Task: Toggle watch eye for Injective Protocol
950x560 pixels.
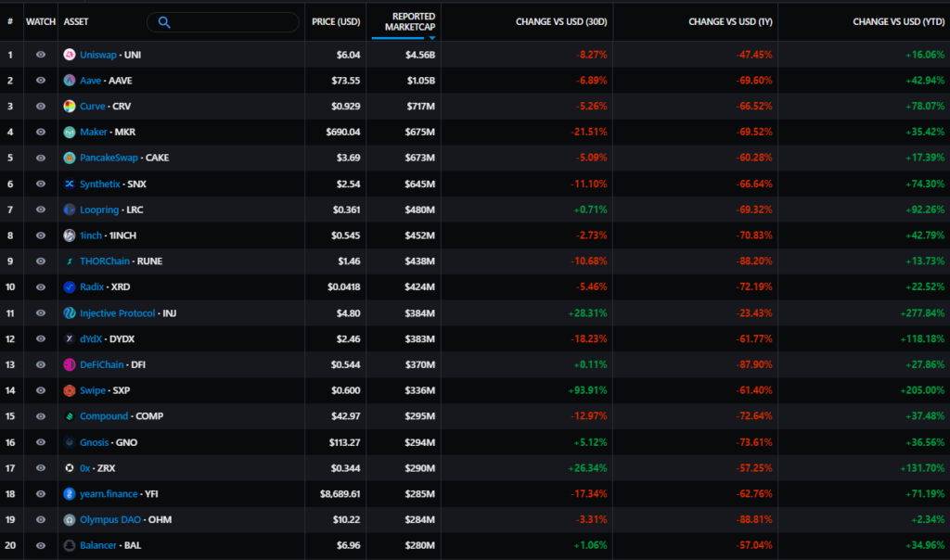Action: pyautogui.click(x=41, y=313)
